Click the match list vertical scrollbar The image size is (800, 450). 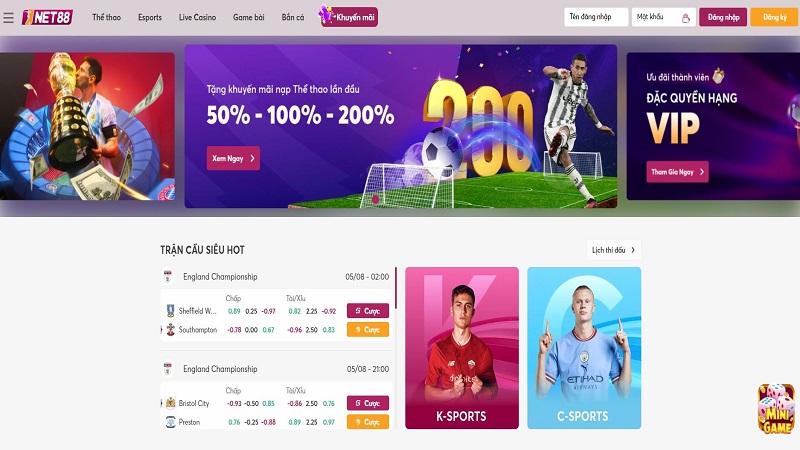(396, 287)
